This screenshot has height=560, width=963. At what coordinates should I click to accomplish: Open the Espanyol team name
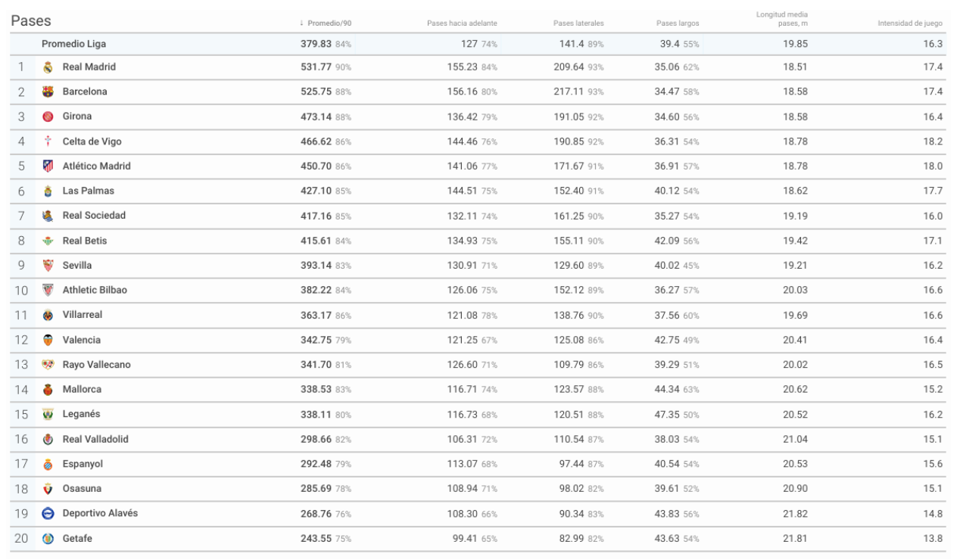83,464
